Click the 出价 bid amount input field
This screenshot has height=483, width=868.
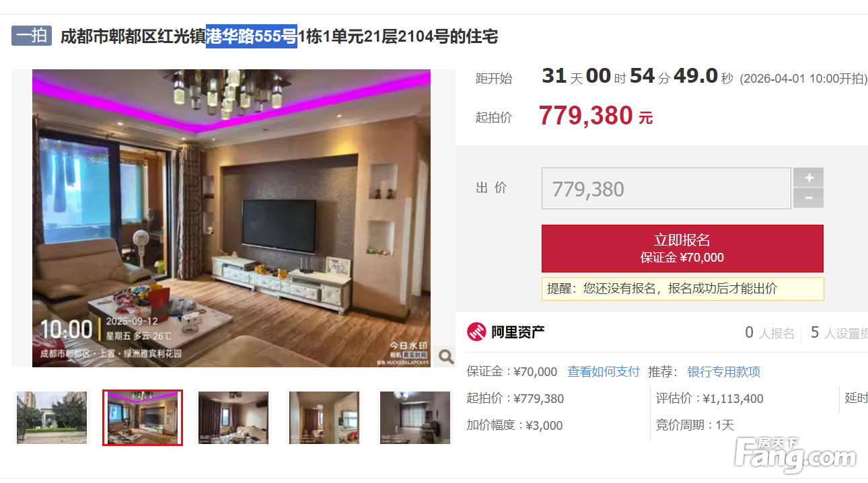click(666, 188)
